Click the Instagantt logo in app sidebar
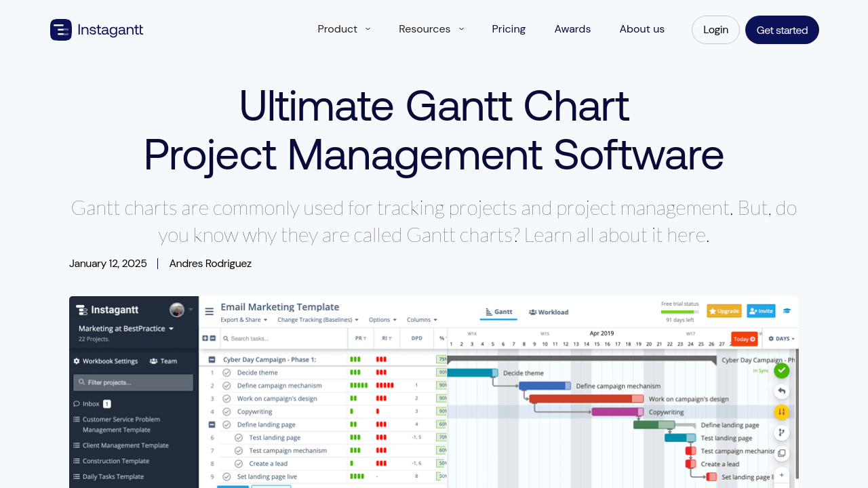The width and height of the screenshot is (868, 488). pos(107,310)
